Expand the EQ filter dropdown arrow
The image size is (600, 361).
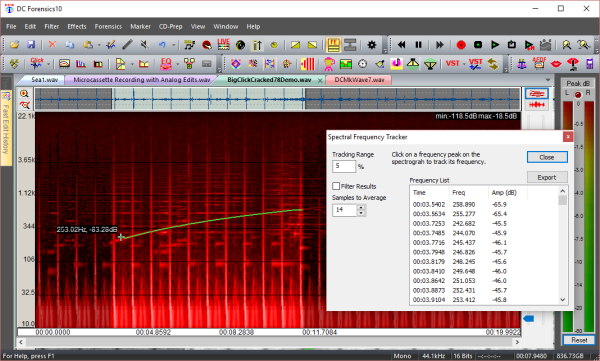[178, 64]
